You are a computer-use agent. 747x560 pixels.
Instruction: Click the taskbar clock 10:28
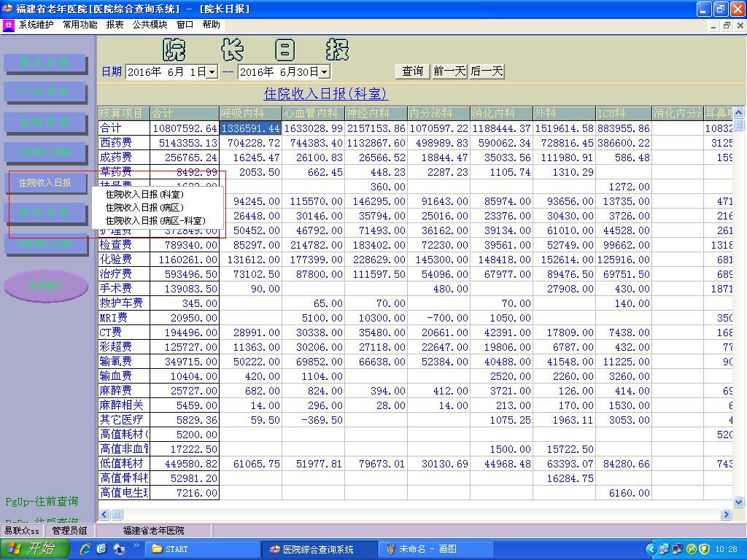pyautogui.click(x=726, y=550)
